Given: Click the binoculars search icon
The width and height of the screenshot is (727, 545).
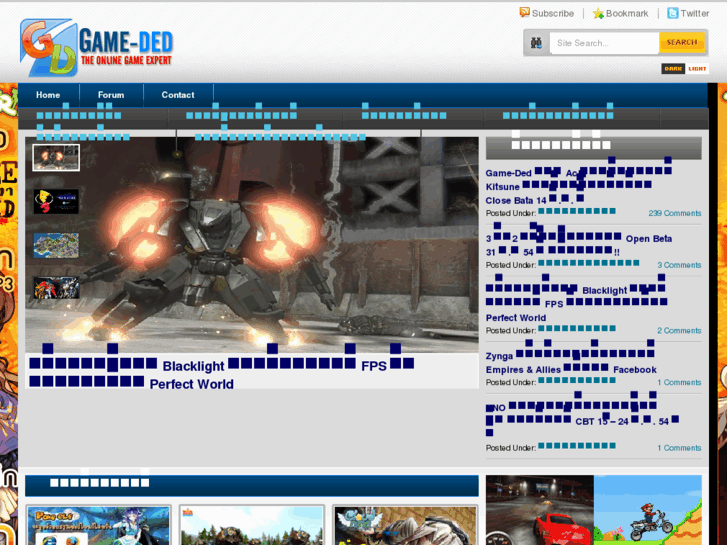Looking at the screenshot, I should (536, 43).
